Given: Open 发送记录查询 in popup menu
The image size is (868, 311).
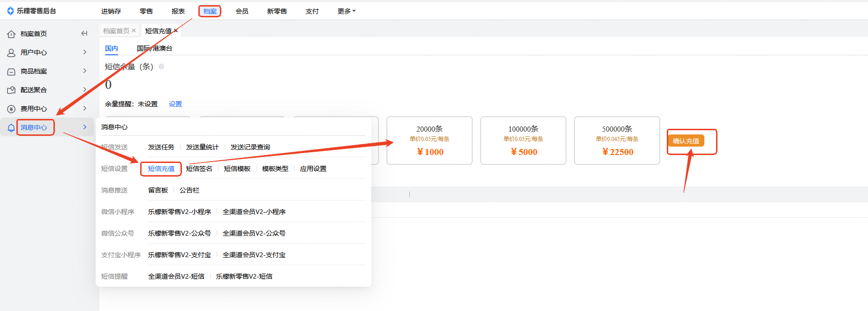Looking at the screenshot, I should [x=250, y=147].
